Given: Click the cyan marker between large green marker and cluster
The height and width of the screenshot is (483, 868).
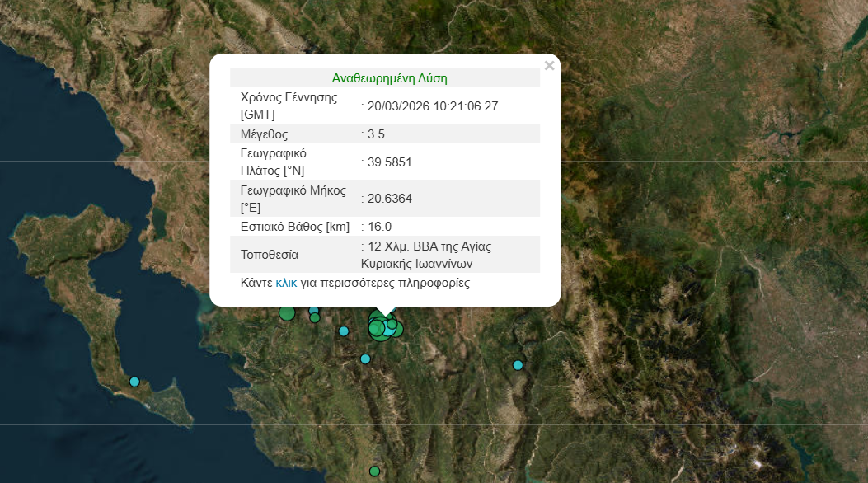Looking at the screenshot, I should (344, 331).
